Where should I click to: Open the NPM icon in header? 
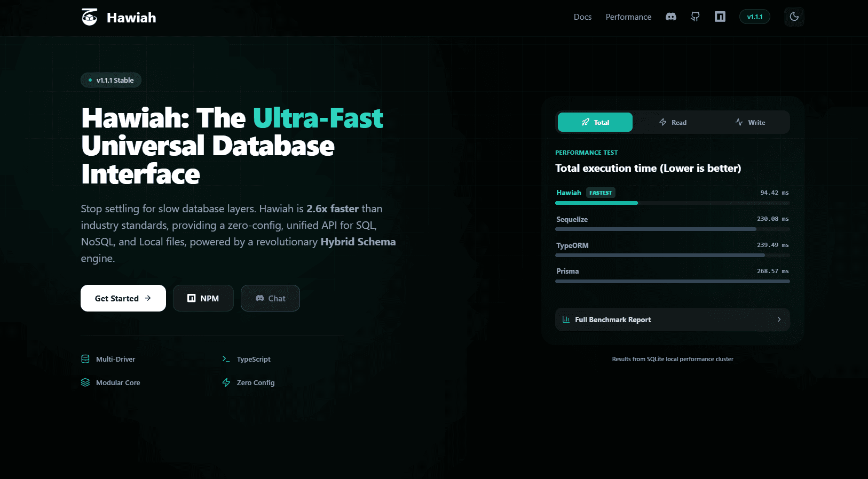[x=720, y=17]
